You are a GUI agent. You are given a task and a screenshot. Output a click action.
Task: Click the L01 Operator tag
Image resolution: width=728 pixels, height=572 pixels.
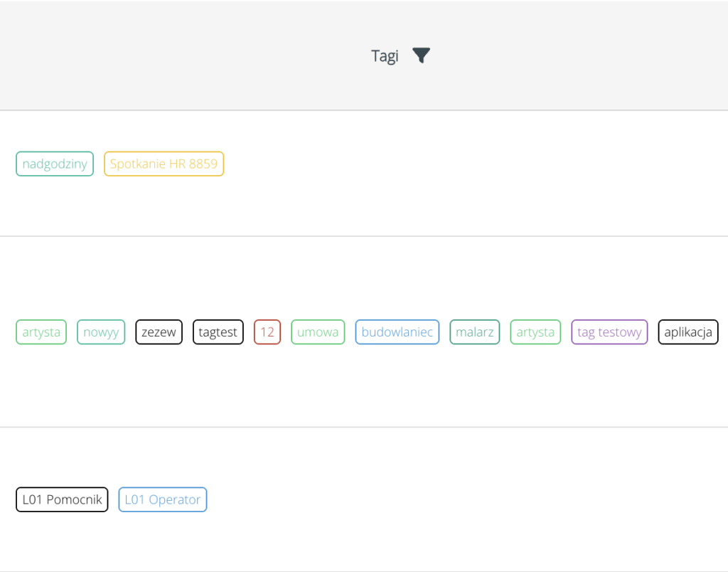[x=163, y=499]
